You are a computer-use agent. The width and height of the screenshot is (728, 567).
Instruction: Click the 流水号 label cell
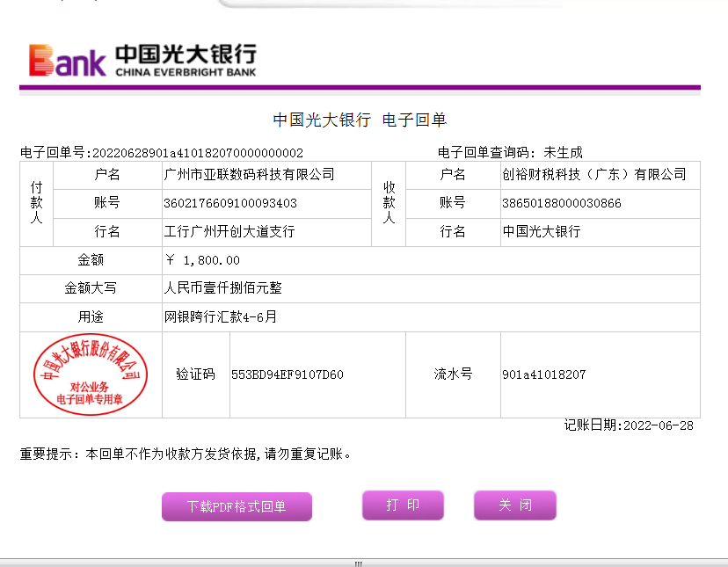[x=453, y=374]
